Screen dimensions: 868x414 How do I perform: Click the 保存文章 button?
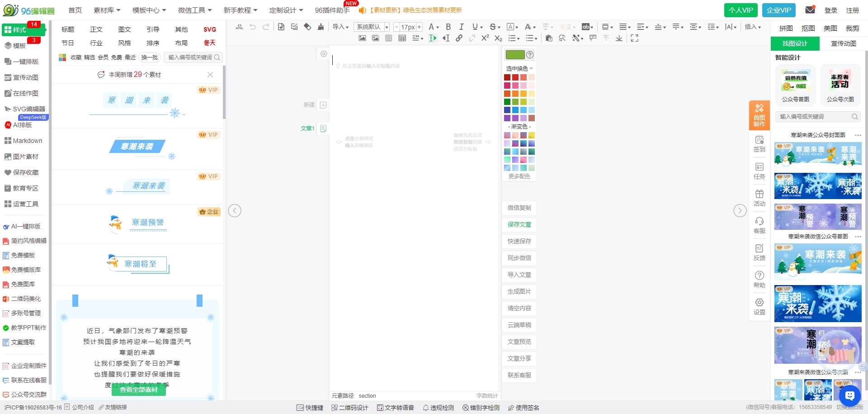519,224
